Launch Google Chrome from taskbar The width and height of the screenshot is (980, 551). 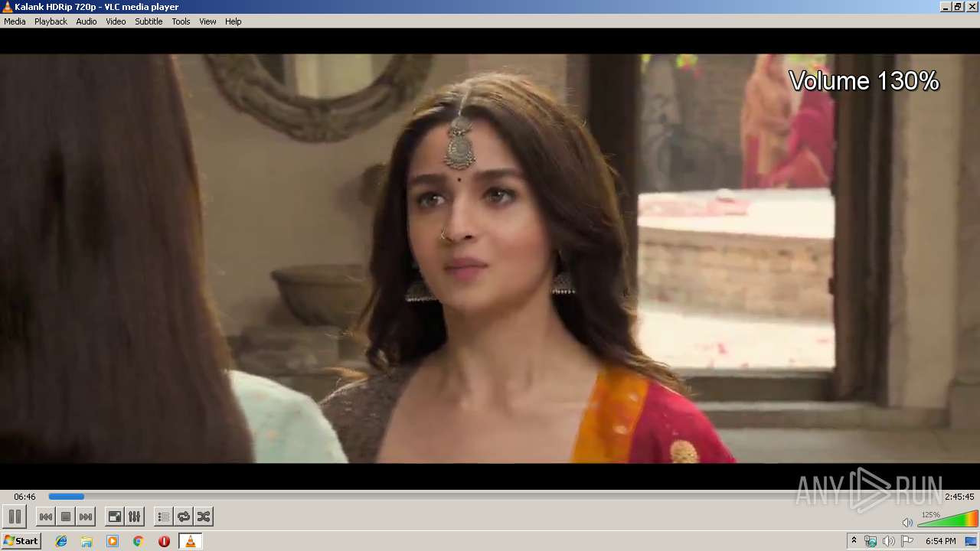point(139,541)
